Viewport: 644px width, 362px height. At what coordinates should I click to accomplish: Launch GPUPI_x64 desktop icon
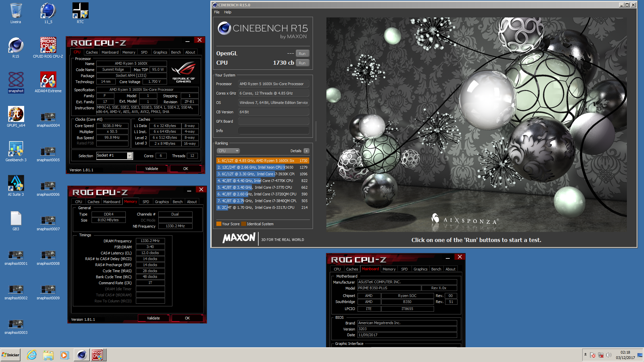16,117
